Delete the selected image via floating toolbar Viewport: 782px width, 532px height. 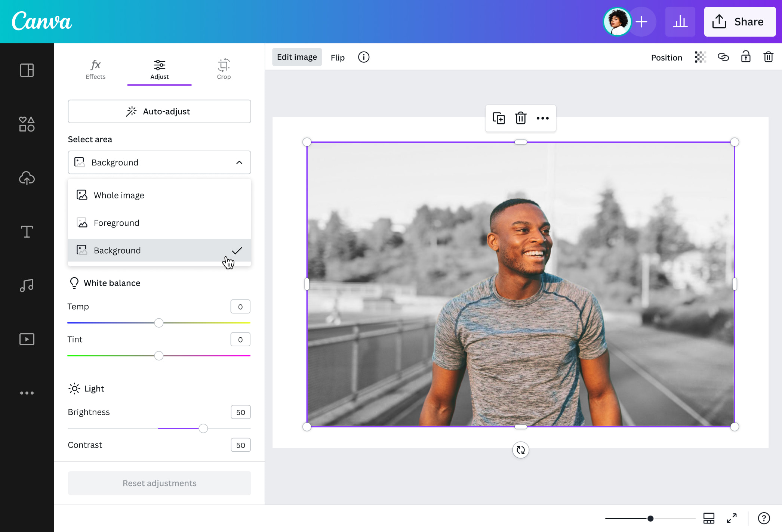coord(520,118)
